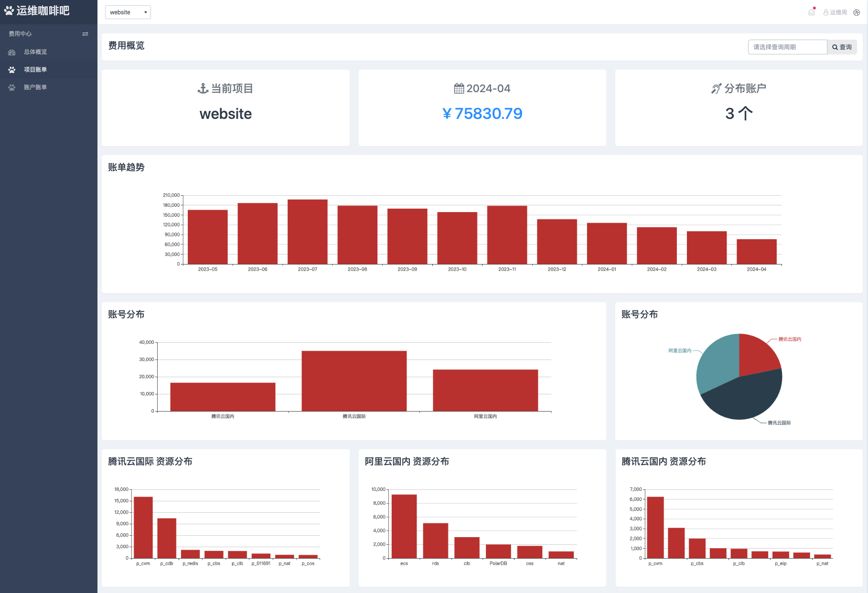Open the website project dropdown
The image size is (868, 593).
tap(128, 12)
